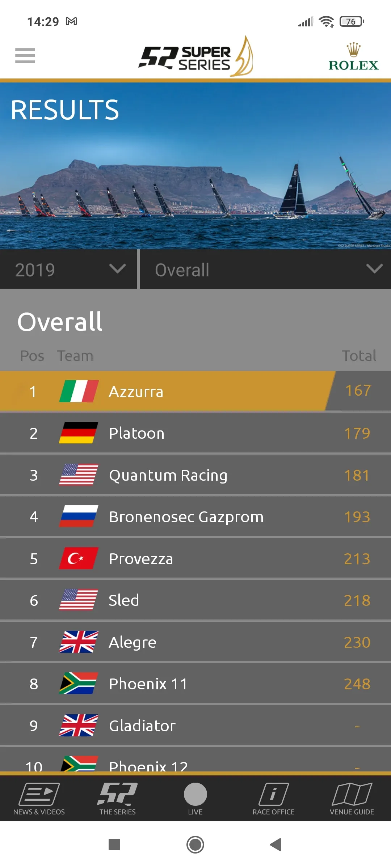This screenshot has width=391, height=868.
Task: Tap Android home navigation button
Action: (x=195, y=844)
